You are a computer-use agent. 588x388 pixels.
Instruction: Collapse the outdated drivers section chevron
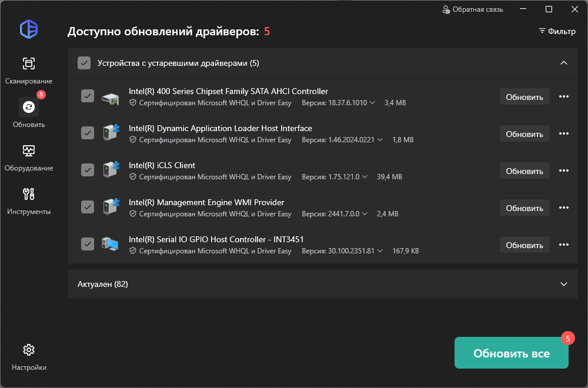564,63
